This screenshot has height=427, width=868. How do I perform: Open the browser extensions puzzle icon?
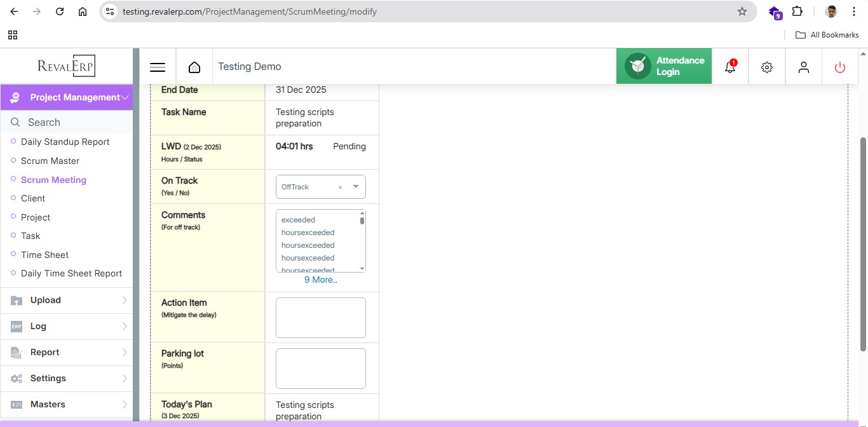coord(797,11)
